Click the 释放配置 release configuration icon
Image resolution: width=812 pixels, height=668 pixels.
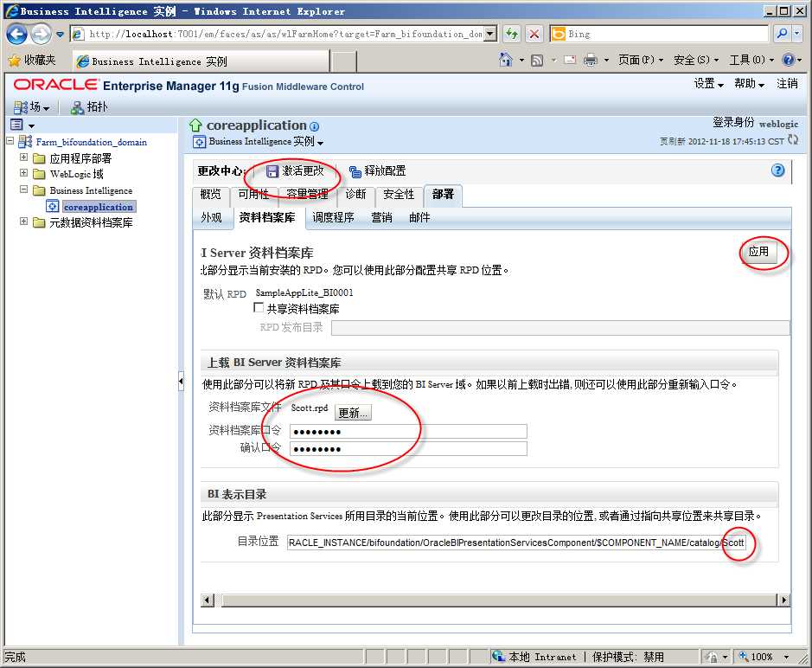point(355,171)
